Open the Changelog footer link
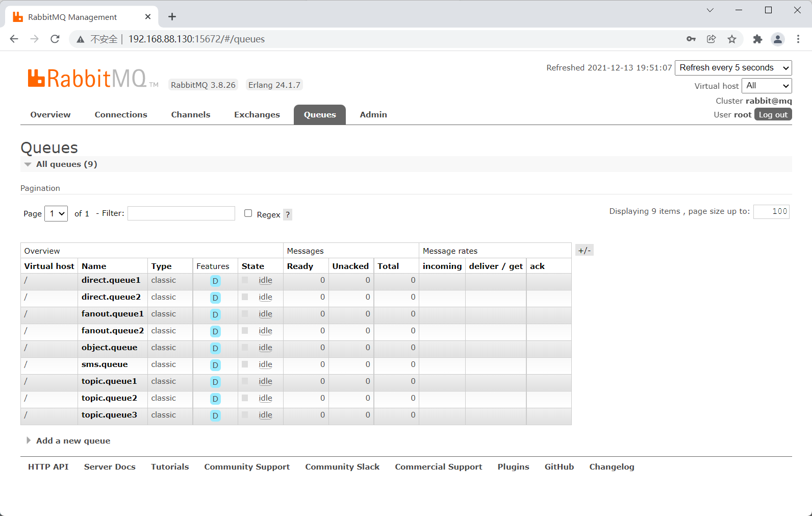The image size is (812, 516). [612, 467]
